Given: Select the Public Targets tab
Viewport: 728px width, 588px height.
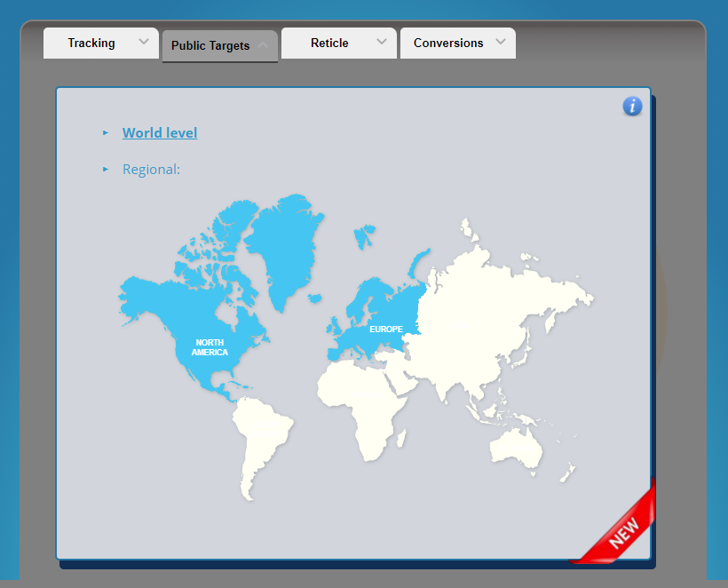Looking at the screenshot, I should [219, 45].
